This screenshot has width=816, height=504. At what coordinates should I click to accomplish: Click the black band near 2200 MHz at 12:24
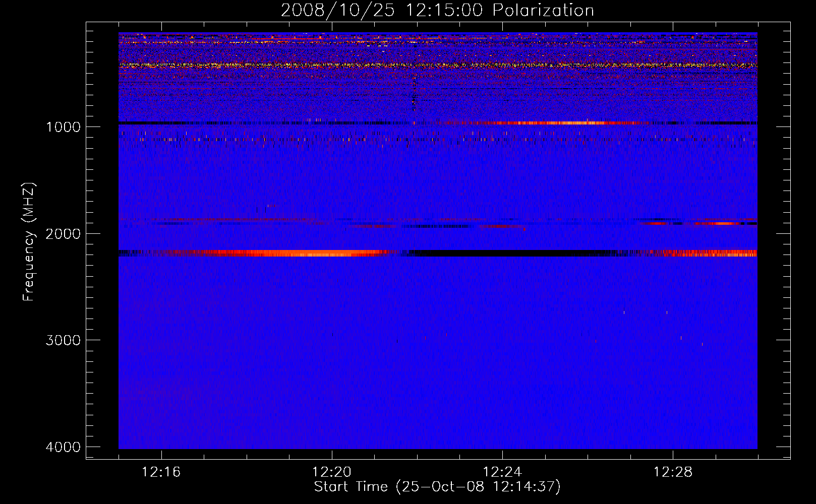[502, 253]
